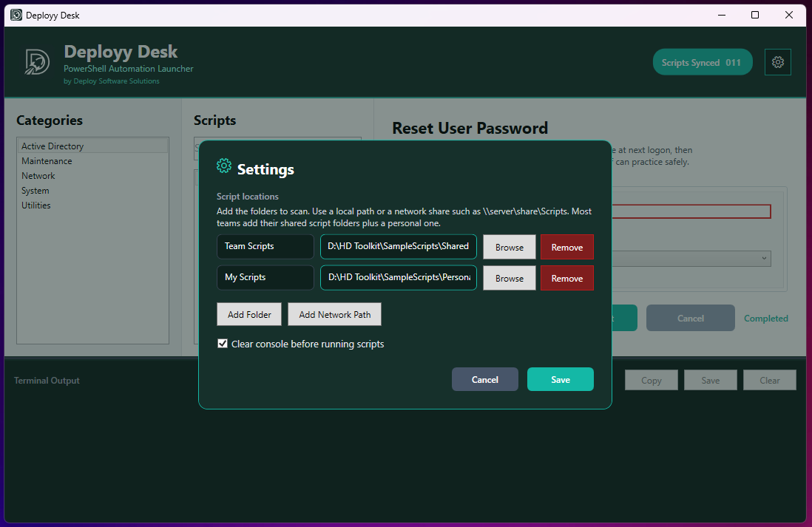Image resolution: width=812 pixels, height=527 pixels.
Task: Click the Script locations heading
Action: pos(248,196)
